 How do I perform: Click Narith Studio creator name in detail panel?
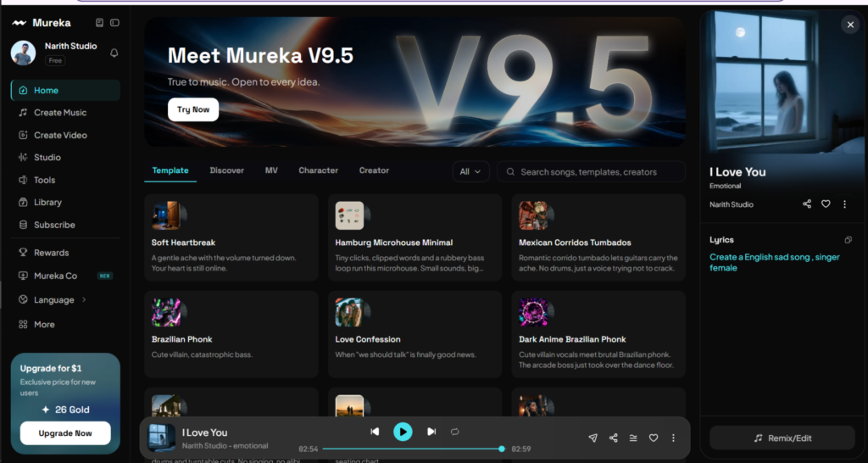[732, 204]
